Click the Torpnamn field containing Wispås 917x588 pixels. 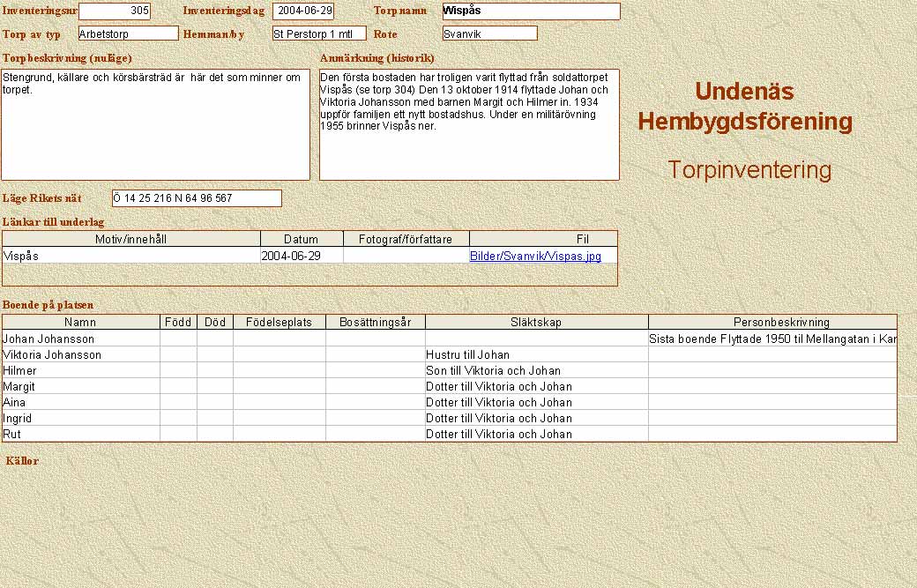[x=531, y=11]
